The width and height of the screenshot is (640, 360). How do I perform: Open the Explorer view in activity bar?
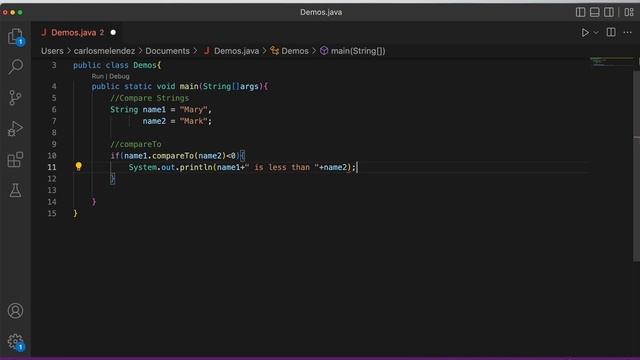16,37
